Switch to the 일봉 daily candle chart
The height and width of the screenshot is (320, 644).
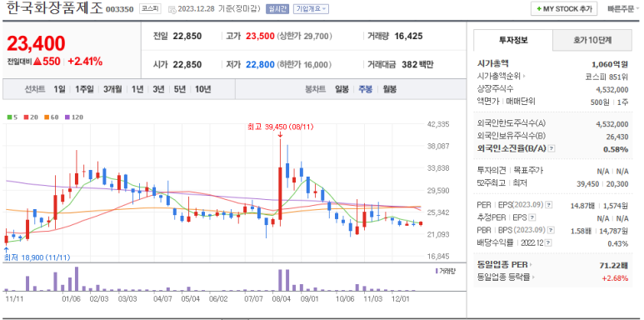tap(342, 89)
